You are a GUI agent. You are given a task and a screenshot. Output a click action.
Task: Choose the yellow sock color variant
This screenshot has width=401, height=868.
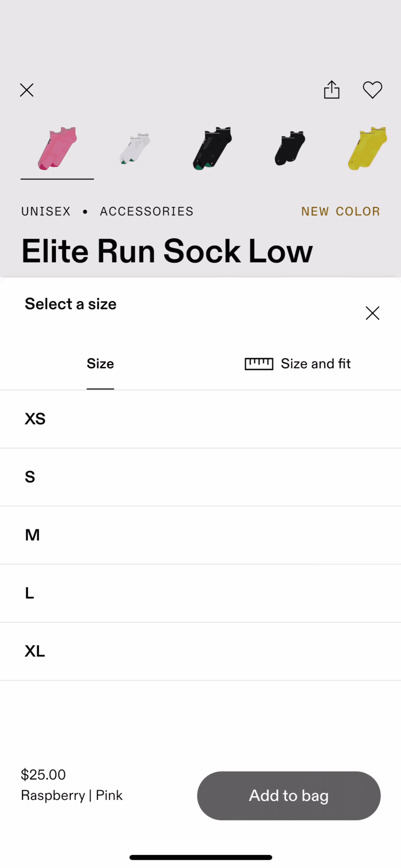[367, 149]
